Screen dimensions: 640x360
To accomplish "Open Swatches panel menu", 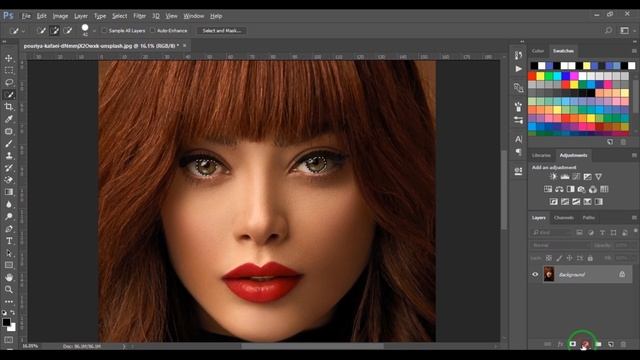I will (x=634, y=51).
